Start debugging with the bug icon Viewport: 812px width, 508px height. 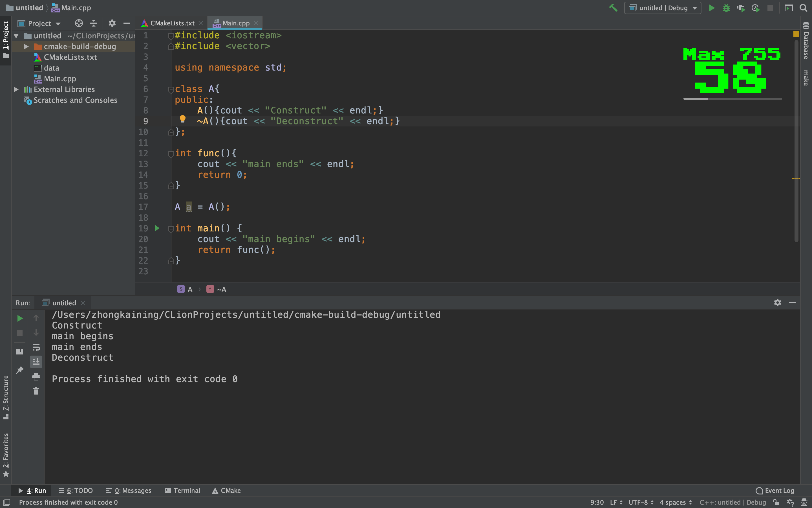point(726,8)
